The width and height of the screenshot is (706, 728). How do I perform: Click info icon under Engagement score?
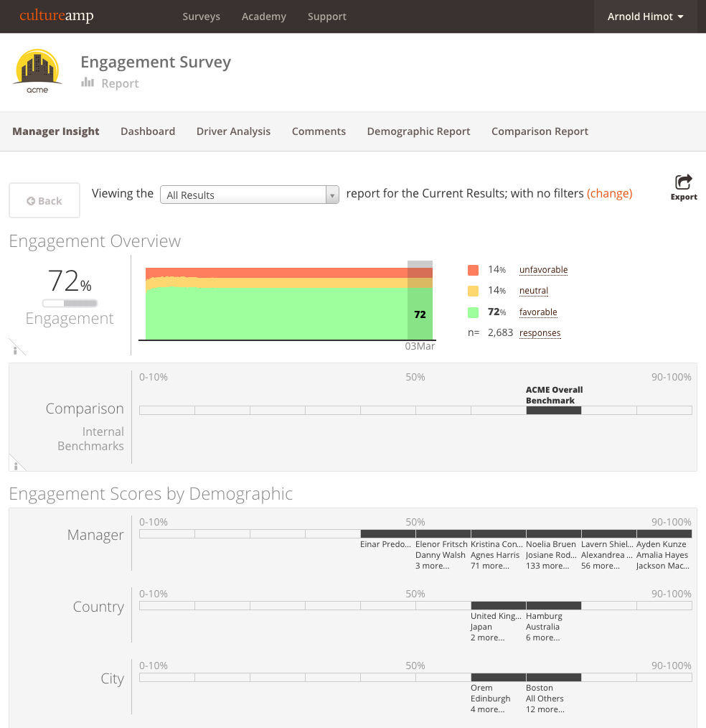pyautogui.click(x=16, y=350)
